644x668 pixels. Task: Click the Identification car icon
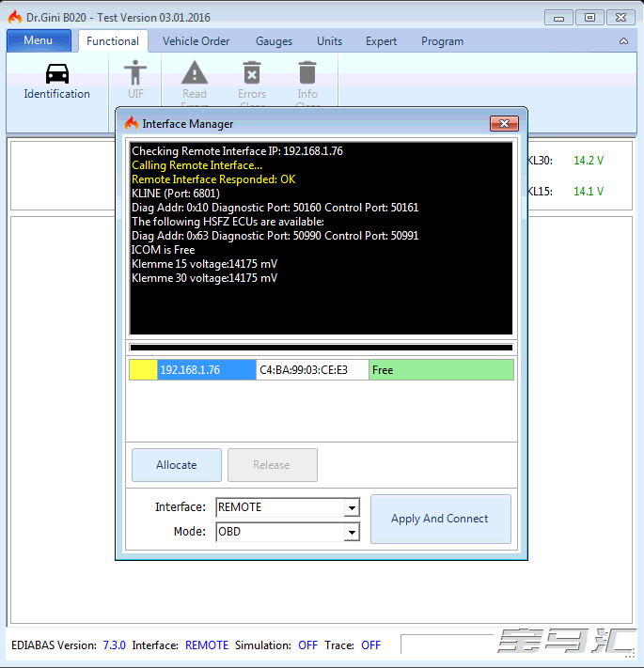point(57,73)
